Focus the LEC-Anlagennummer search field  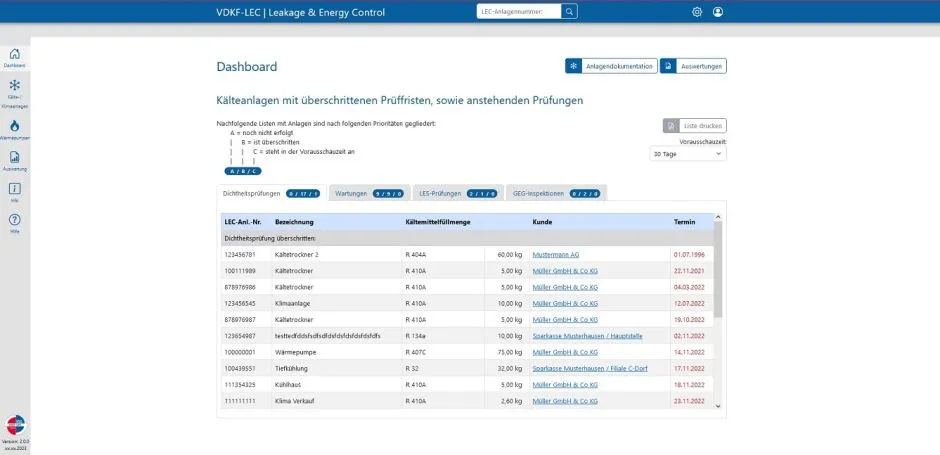pyautogui.click(x=519, y=11)
